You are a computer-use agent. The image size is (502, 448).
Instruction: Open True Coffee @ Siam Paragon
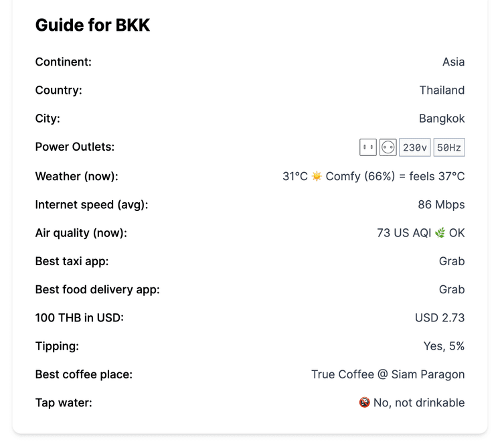[388, 374]
